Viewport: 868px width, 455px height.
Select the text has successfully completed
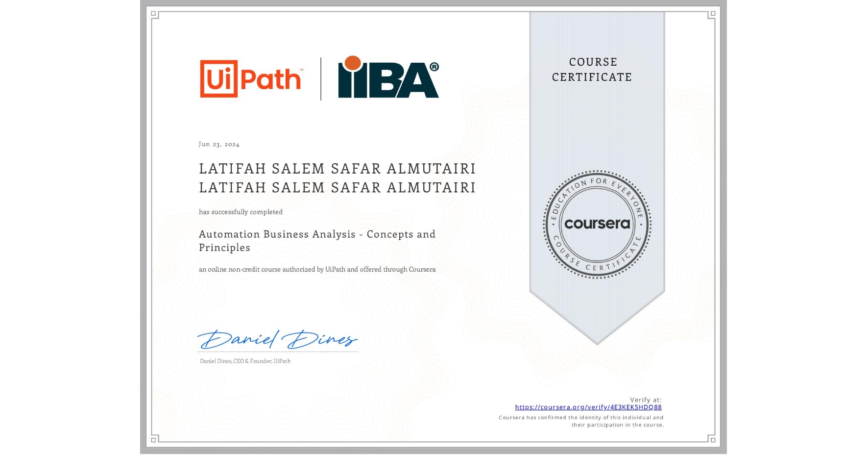coord(241,212)
